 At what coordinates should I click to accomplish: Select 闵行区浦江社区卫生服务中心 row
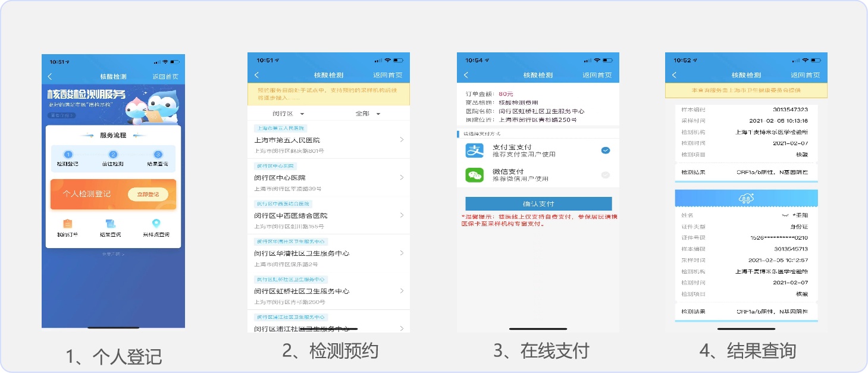pyautogui.click(x=328, y=322)
